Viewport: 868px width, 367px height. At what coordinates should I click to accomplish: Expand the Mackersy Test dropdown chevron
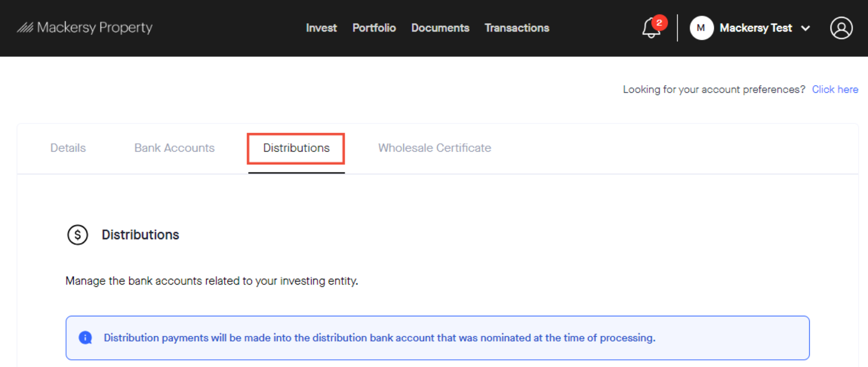tap(806, 29)
